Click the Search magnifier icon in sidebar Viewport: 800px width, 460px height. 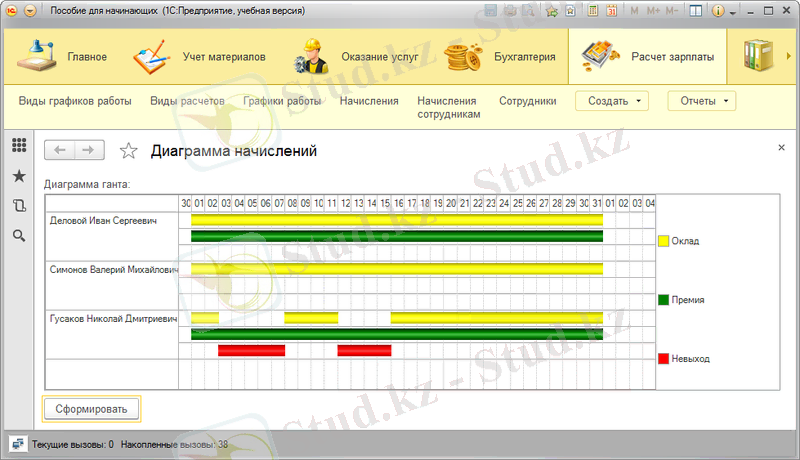[x=19, y=236]
